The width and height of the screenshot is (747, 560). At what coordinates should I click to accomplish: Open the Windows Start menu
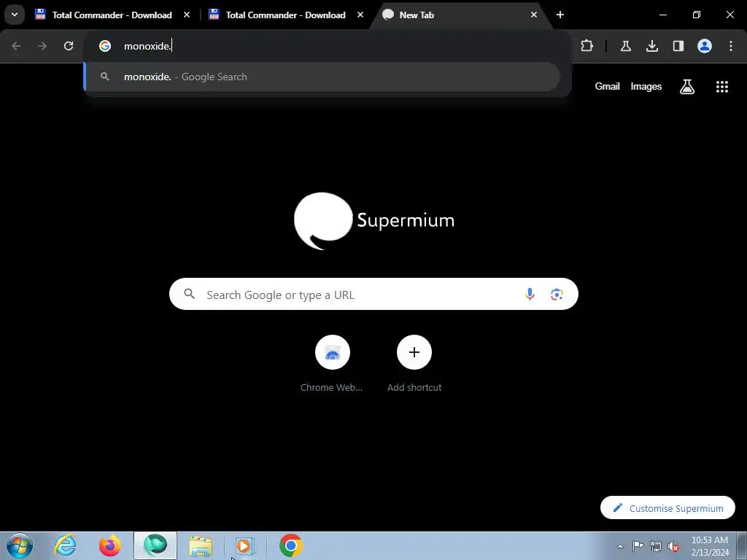click(x=20, y=545)
